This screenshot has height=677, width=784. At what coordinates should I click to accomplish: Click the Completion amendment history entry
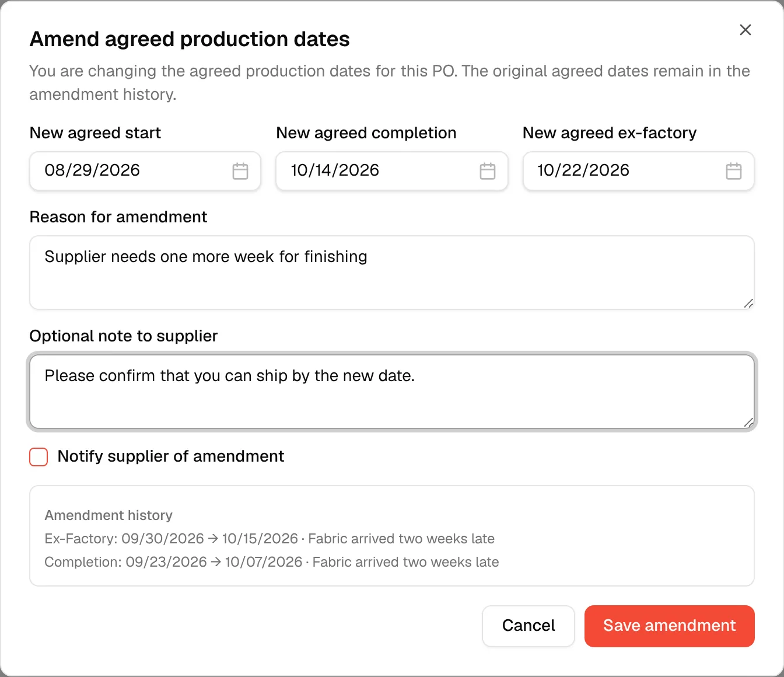tap(272, 562)
